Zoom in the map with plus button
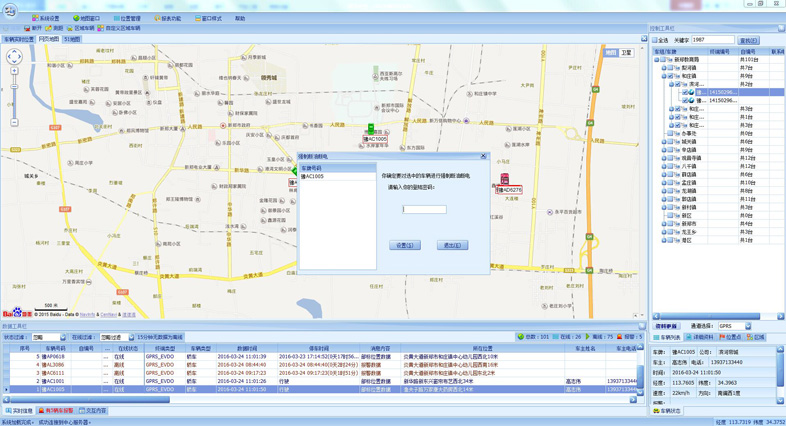The image size is (786, 426). [x=14, y=73]
